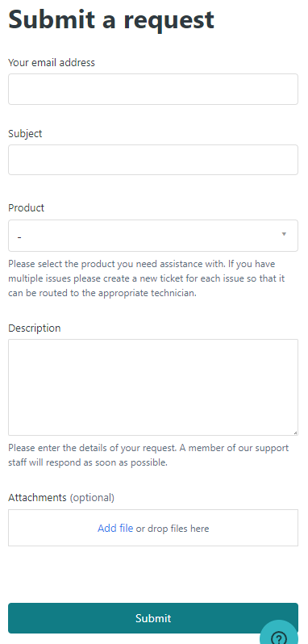The width and height of the screenshot is (308, 644).
Task: Click the Add file link
Action: [115, 528]
